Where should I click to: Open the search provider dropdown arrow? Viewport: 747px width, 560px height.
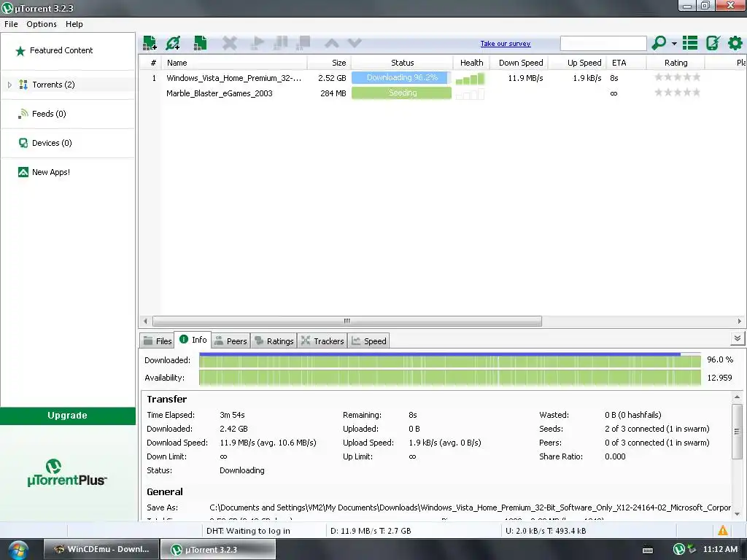[x=674, y=43]
